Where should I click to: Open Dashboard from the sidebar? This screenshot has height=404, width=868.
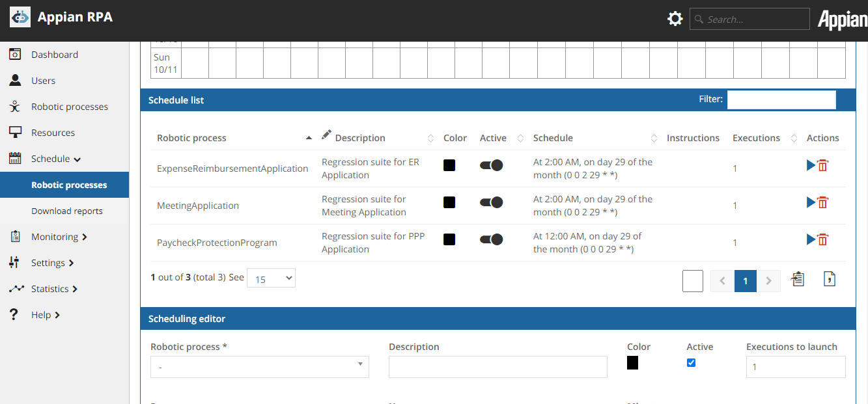coord(54,55)
